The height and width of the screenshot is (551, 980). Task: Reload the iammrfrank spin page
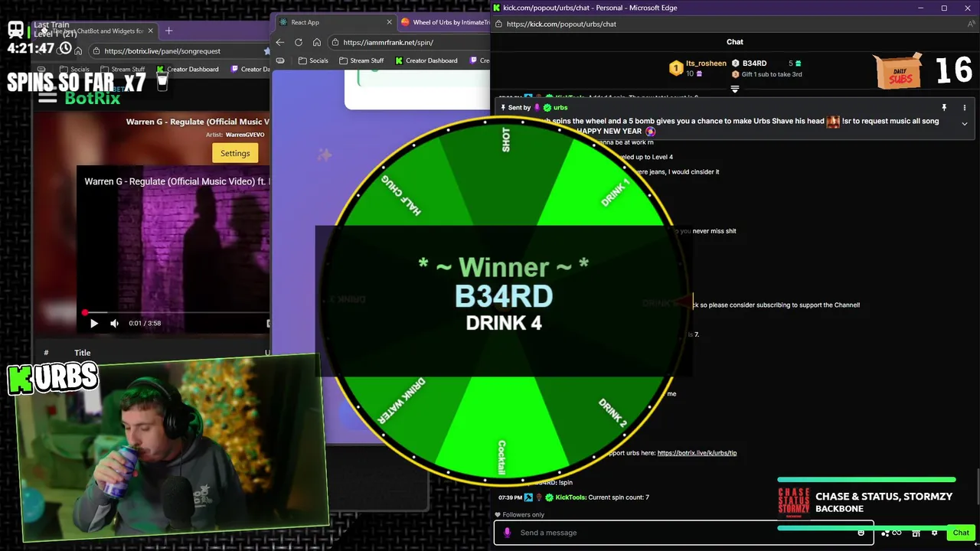point(299,42)
